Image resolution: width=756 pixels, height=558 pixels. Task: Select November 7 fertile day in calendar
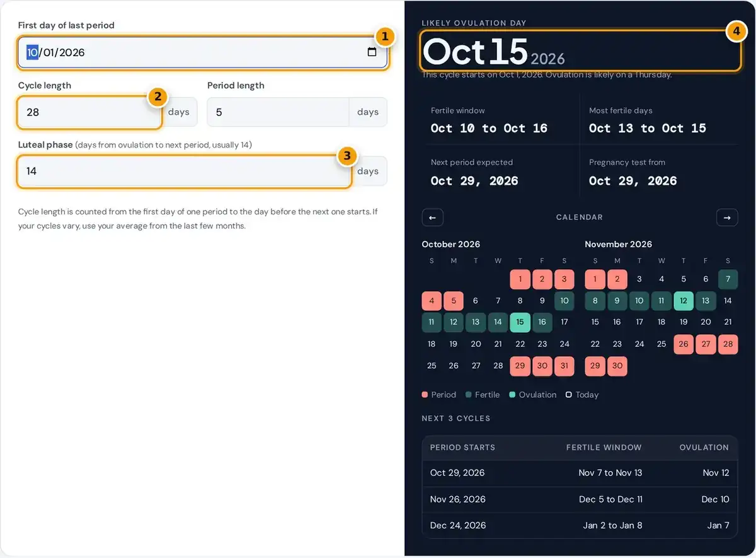click(x=728, y=279)
